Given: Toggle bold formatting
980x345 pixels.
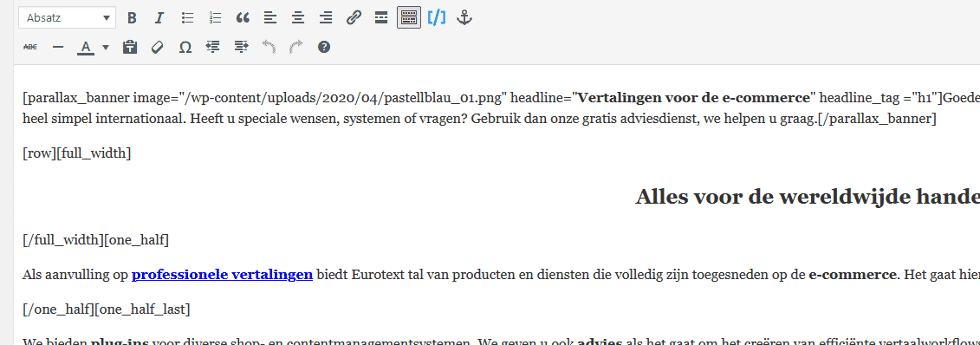Looking at the screenshot, I should click(131, 18).
